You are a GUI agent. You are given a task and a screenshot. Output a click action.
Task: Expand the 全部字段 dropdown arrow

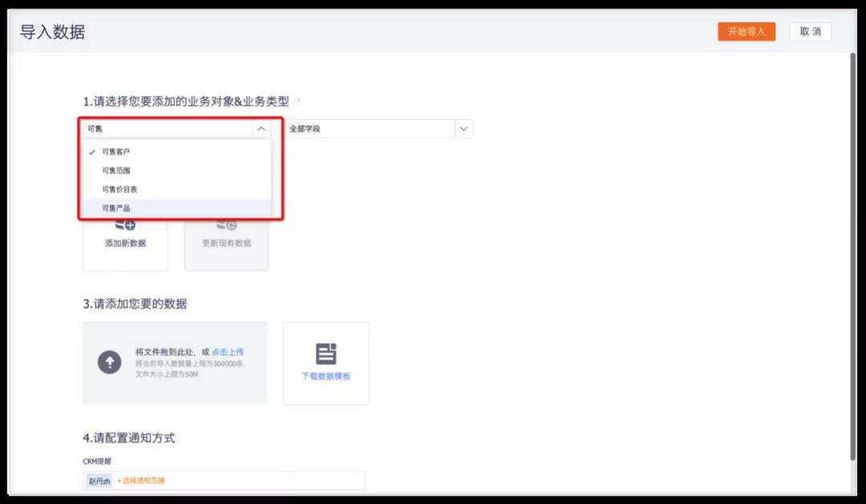[x=463, y=128]
